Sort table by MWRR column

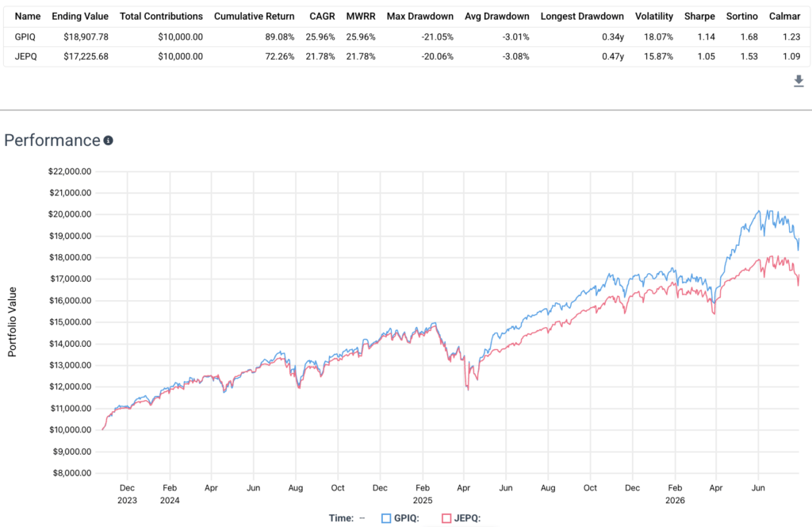(x=361, y=16)
